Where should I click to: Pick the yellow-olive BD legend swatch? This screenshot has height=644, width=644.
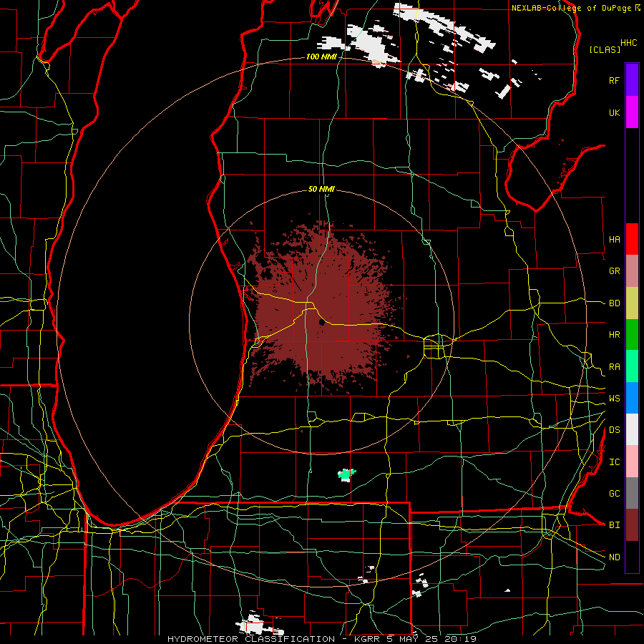click(632, 303)
